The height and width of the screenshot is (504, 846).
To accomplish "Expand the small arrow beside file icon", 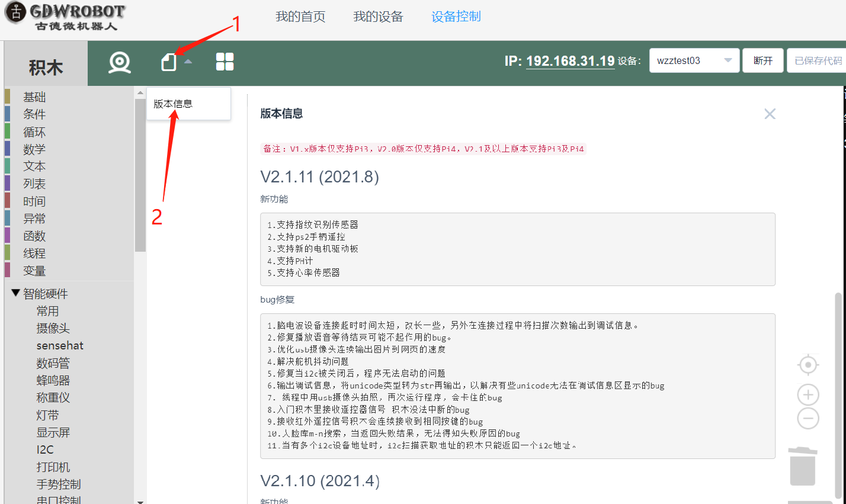I will (x=188, y=62).
